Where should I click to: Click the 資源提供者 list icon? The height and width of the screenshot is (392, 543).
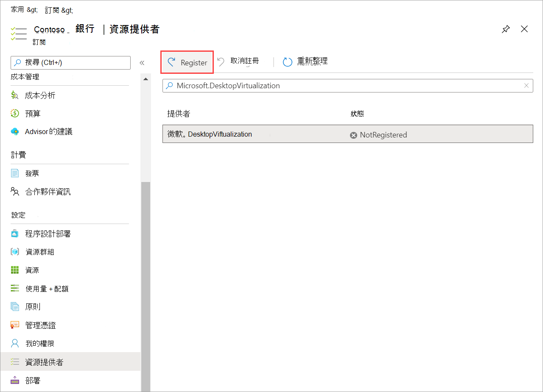(15, 362)
